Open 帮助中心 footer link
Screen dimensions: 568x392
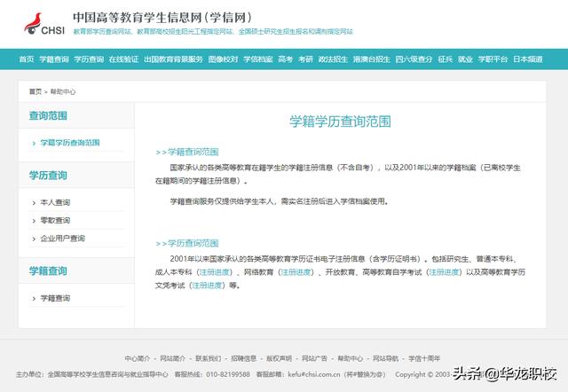click(x=350, y=358)
